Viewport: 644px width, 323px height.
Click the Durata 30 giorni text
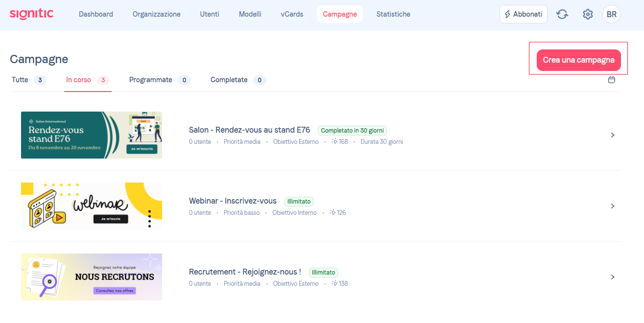pos(382,142)
